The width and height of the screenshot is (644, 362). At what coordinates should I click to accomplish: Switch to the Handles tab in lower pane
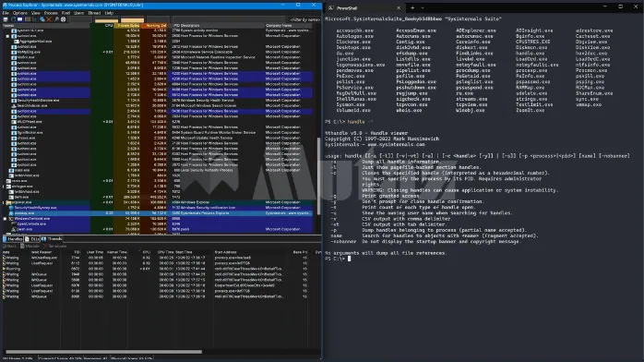tap(13, 239)
